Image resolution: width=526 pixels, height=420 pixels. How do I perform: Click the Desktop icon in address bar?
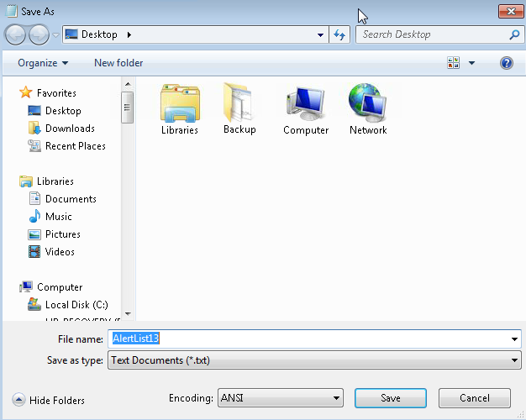pos(71,34)
